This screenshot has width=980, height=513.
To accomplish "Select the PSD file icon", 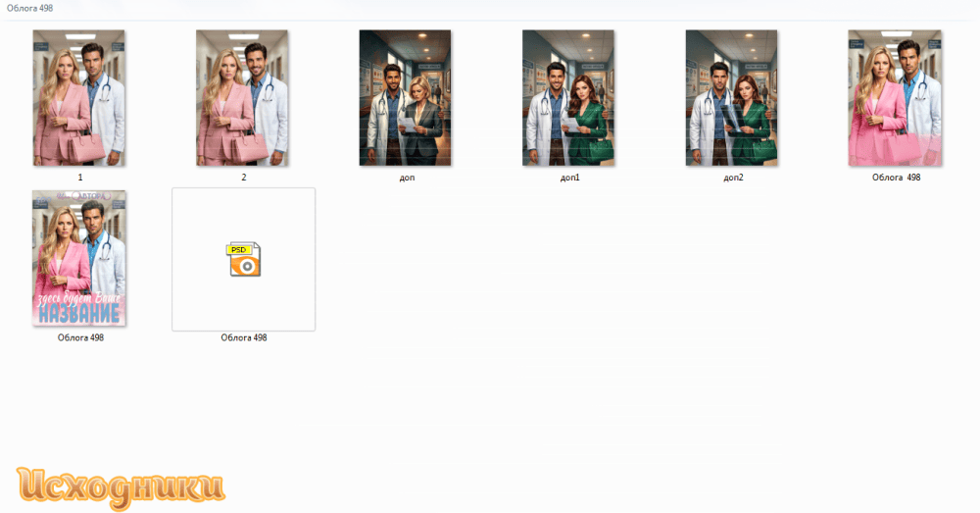I will (x=244, y=259).
